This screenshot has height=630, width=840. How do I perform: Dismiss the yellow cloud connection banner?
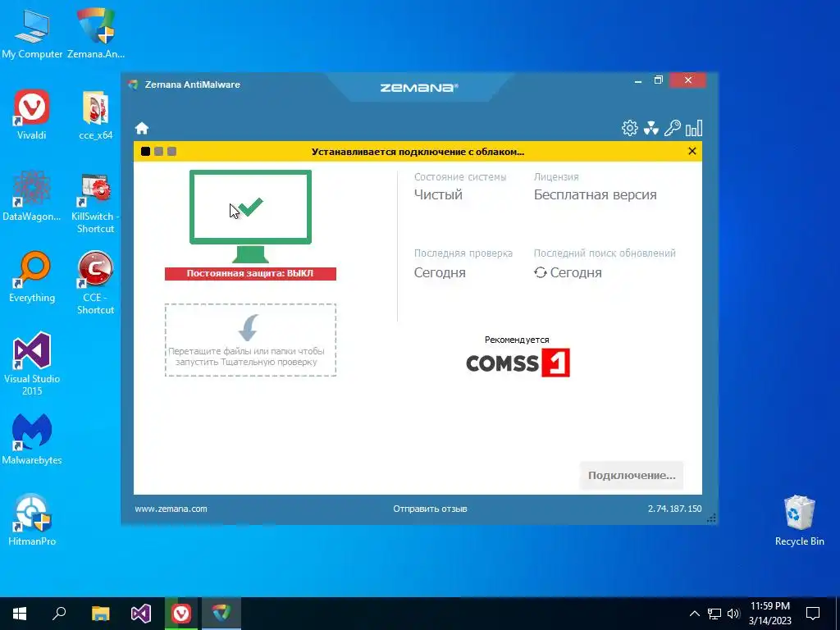692,151
